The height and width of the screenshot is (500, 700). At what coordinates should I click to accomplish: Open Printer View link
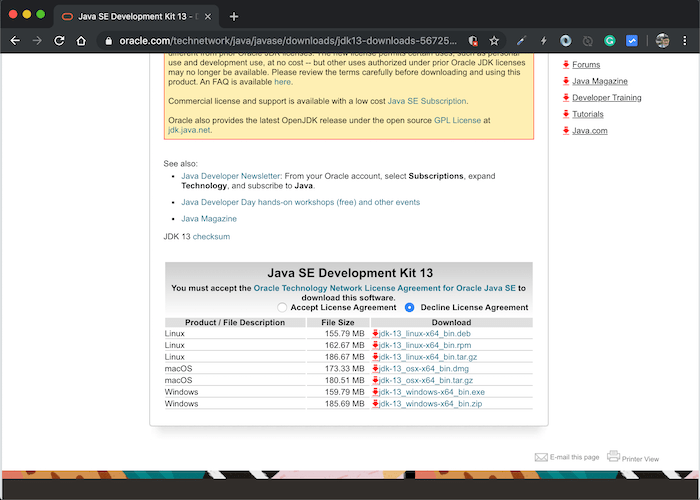pos(640,458)
